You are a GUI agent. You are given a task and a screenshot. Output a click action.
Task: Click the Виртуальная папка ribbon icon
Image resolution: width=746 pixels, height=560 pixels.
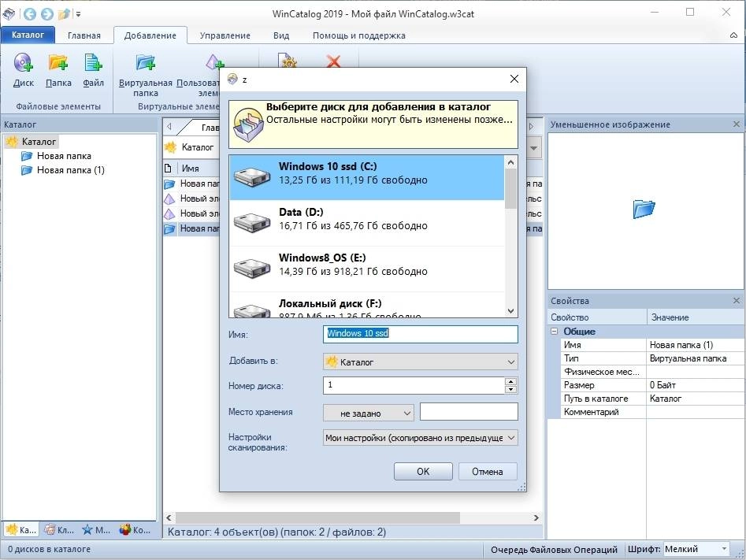(x=146, y=63)
